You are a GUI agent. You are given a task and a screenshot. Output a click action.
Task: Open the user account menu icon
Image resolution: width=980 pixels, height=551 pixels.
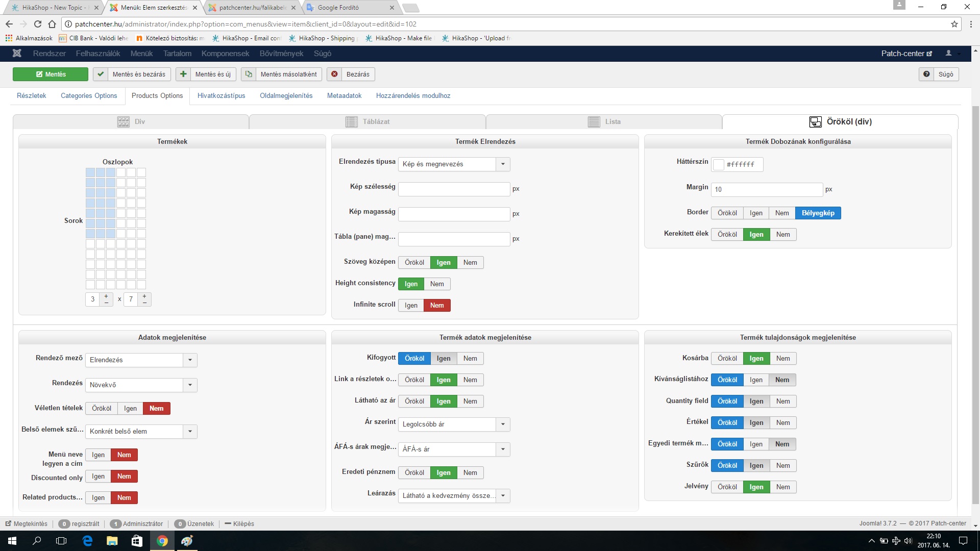coord(949,53)
